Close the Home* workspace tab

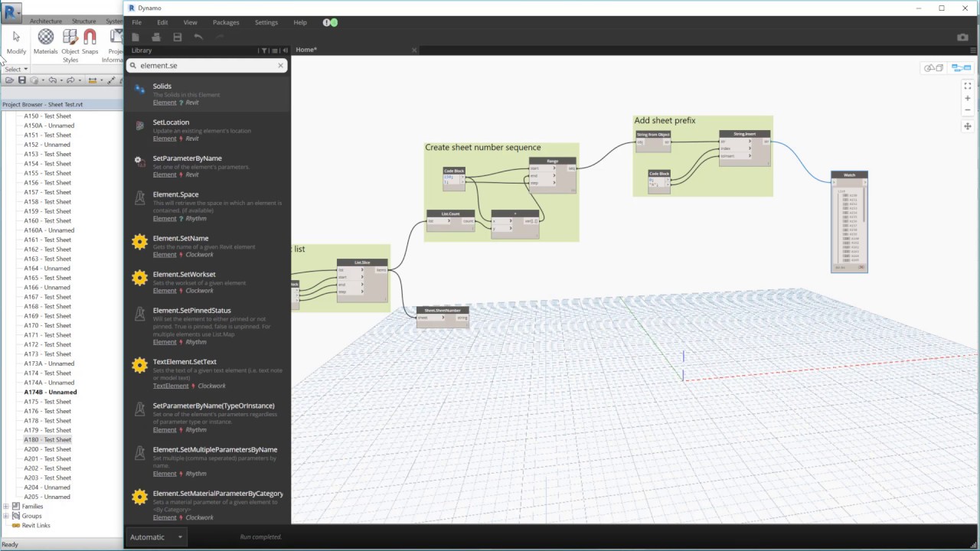414,50
